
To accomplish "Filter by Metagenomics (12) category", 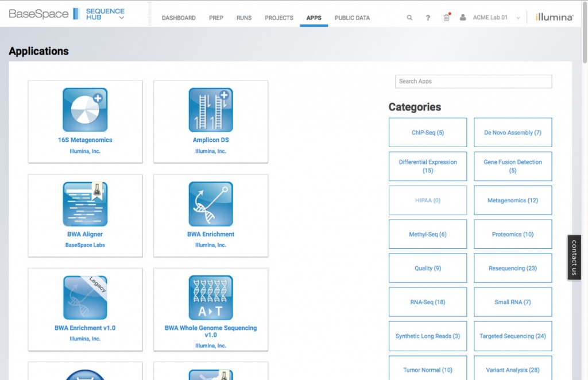I will (x=513, y=200).
